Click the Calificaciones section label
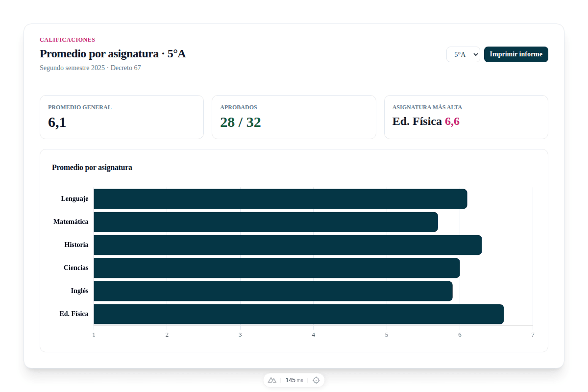 click(68, 40)
